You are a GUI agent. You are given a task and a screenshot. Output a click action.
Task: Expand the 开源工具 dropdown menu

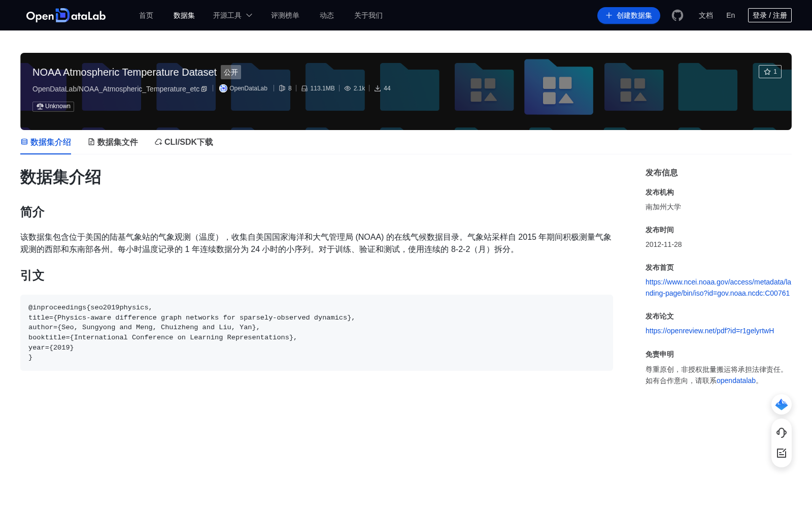click(232, 15)
